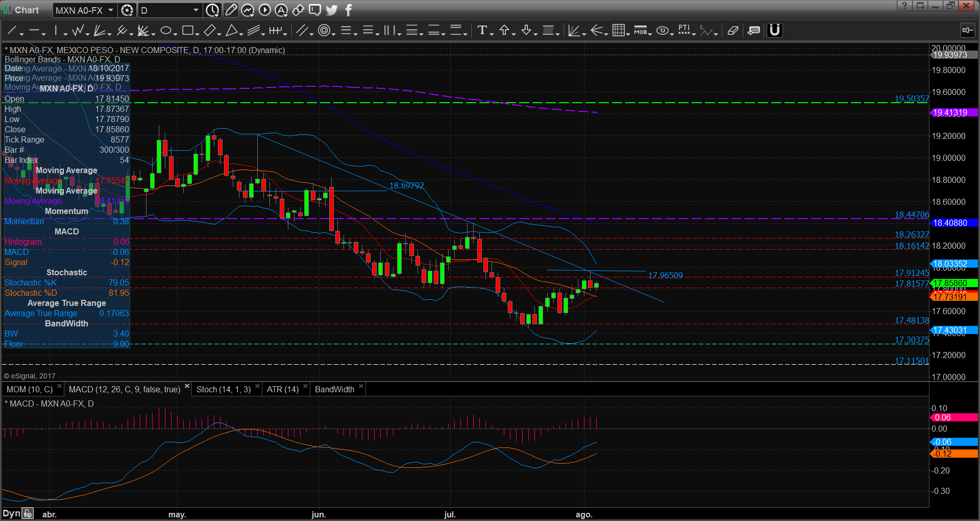Image resolution: width=980 pixels, height=521 pixels.
Task: Toggle the Dyn dynamic scaling button
Action: pos(11,513)
